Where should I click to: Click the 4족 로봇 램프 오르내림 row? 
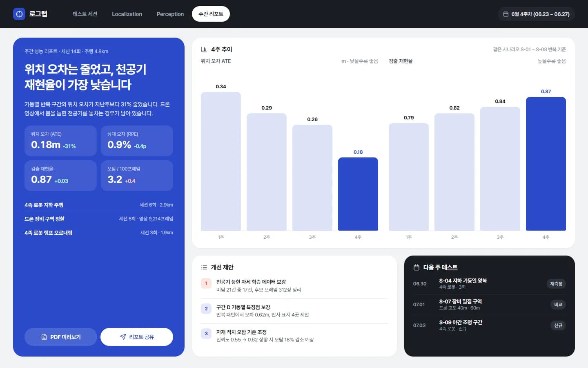tap(99, 233)
